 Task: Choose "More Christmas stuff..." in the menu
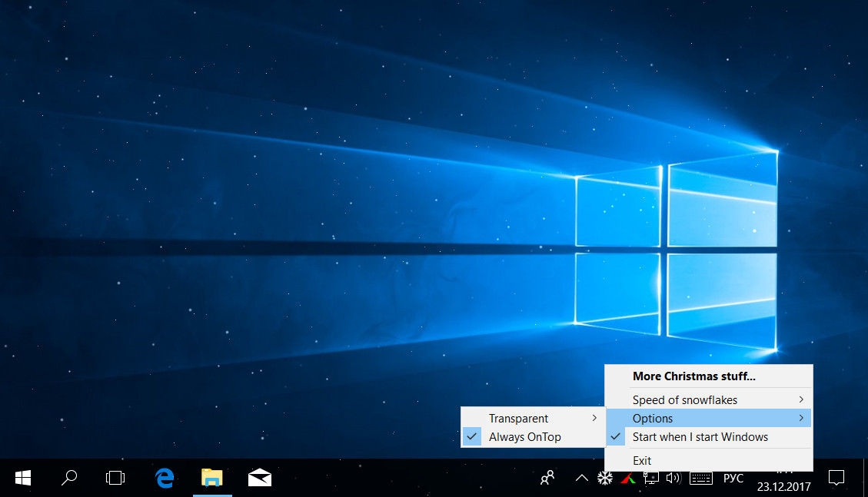(x=709, y=376)
